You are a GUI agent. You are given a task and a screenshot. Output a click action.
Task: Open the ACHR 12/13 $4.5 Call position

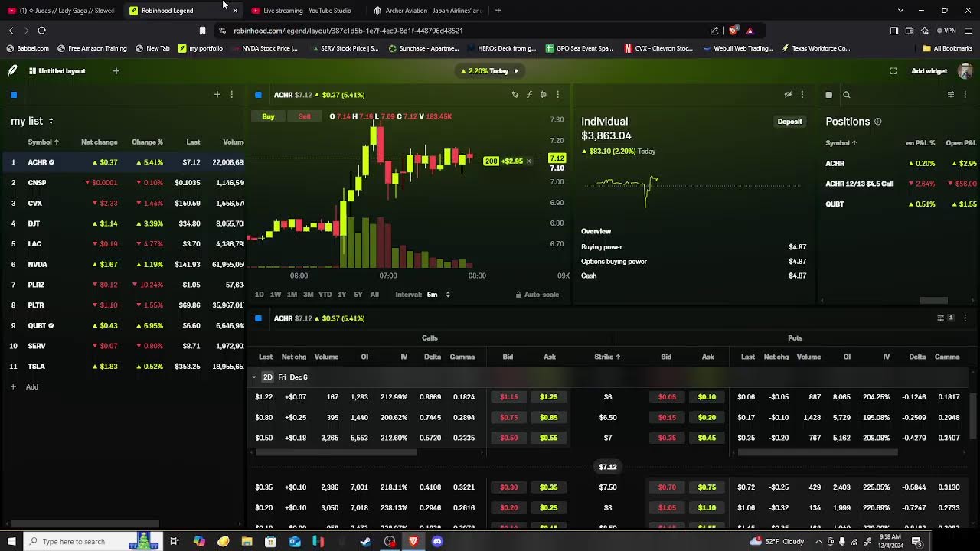tap(900, 184)
